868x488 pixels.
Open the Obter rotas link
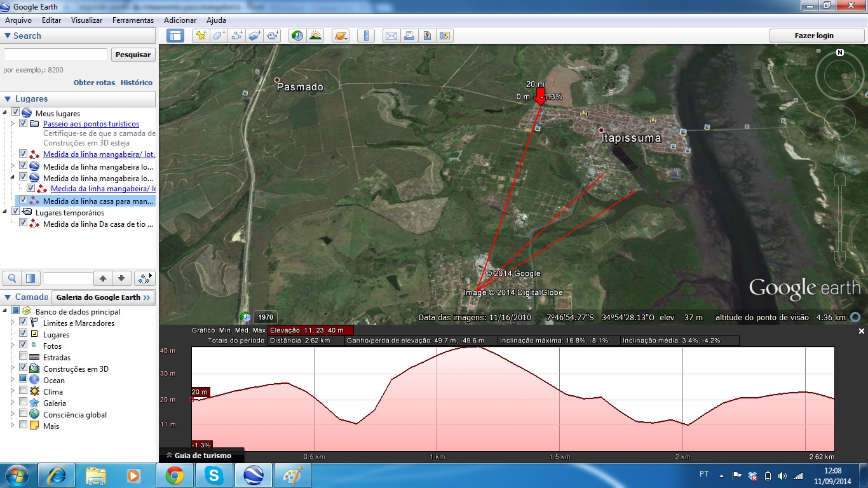click(95, 83)
